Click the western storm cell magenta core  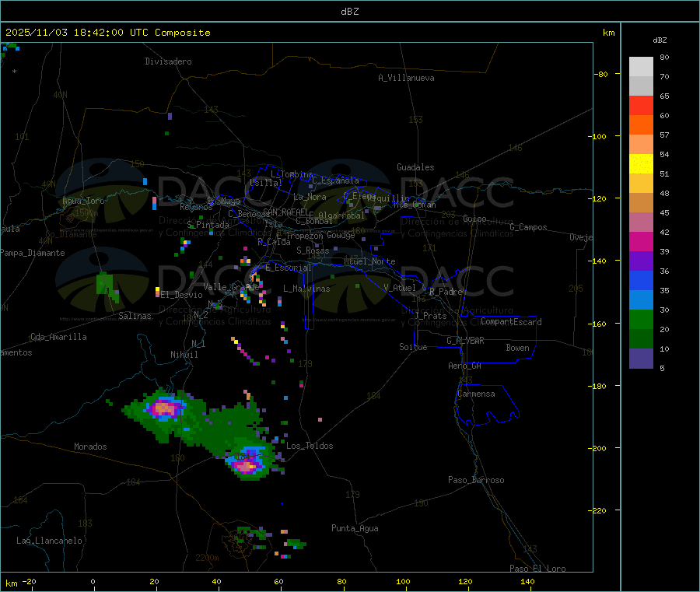click(164, 408)
